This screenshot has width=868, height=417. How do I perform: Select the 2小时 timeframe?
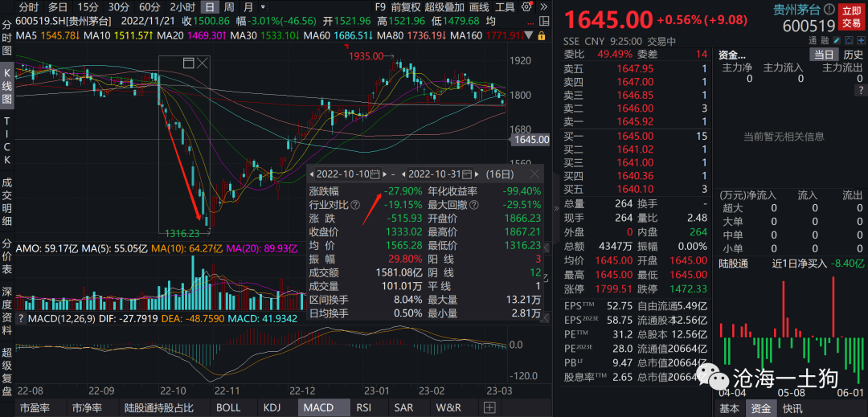click(182, 7)
